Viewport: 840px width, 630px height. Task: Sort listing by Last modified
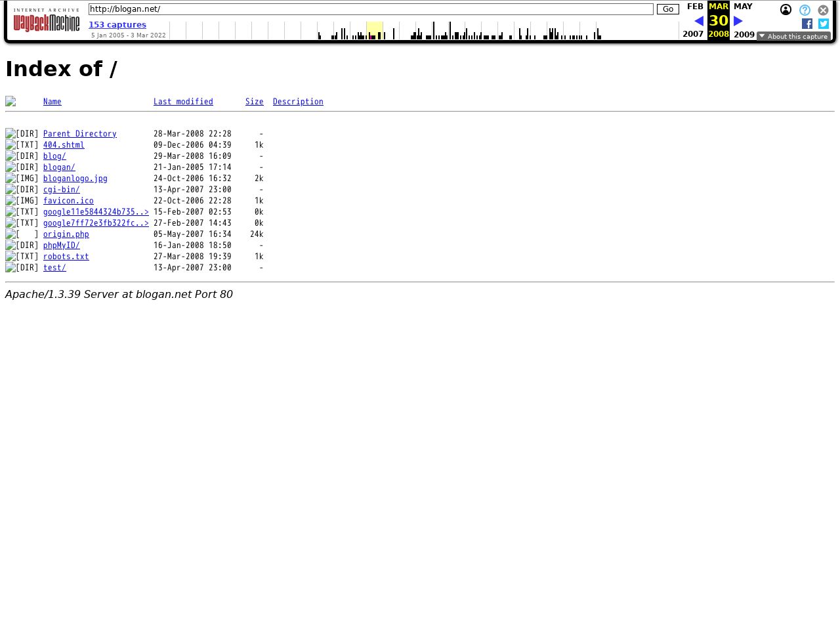[x=183, y=102]
